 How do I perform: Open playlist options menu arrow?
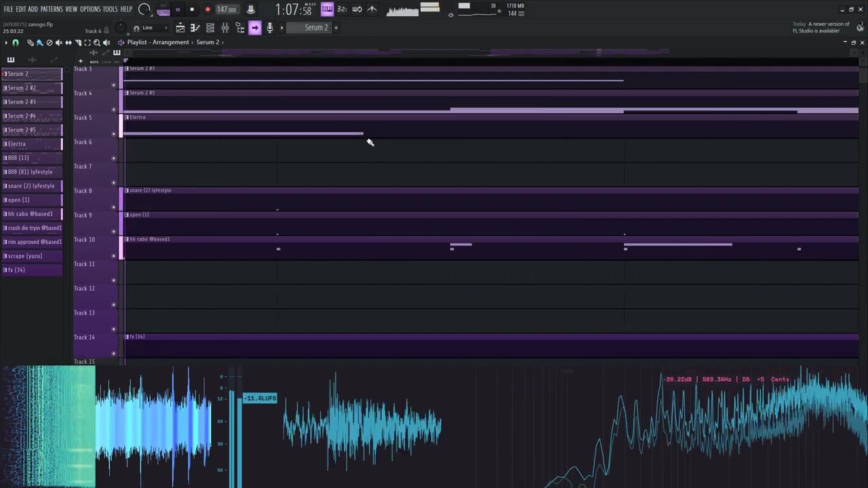click(6, 43)
